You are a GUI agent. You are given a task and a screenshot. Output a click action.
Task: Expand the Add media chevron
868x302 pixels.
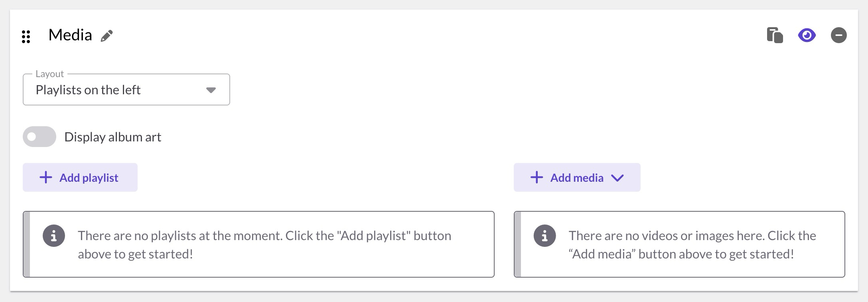[617, 178]
